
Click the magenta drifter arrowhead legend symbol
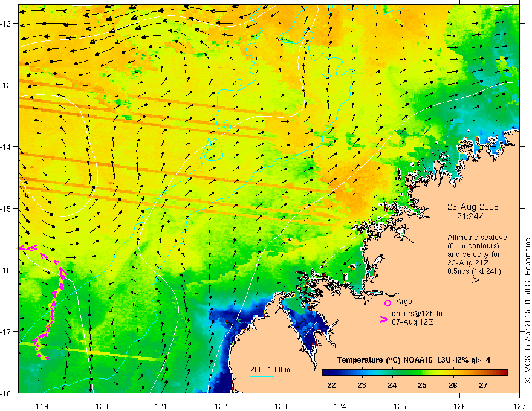click(x=383, y=319)
